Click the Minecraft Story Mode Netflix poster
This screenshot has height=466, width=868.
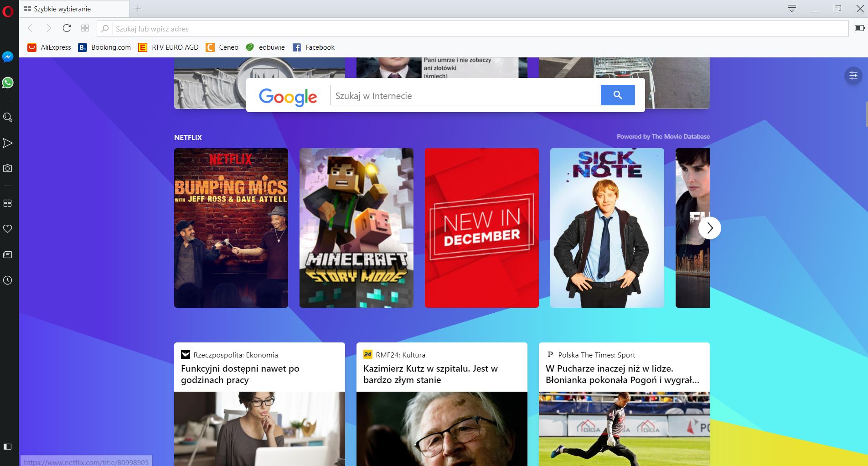click(x=356, y=228)
